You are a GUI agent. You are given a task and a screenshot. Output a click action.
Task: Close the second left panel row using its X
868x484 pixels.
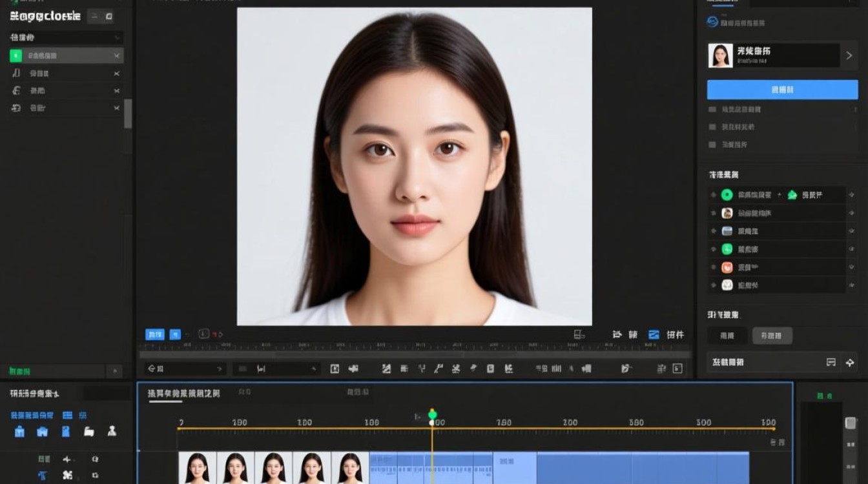[x=117, y=74]
